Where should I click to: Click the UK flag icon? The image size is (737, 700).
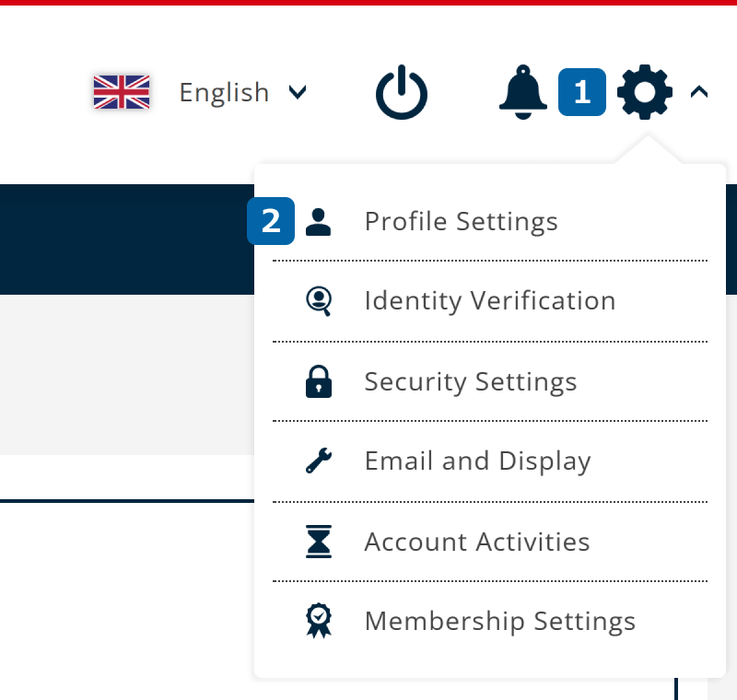tap(122, 92)
